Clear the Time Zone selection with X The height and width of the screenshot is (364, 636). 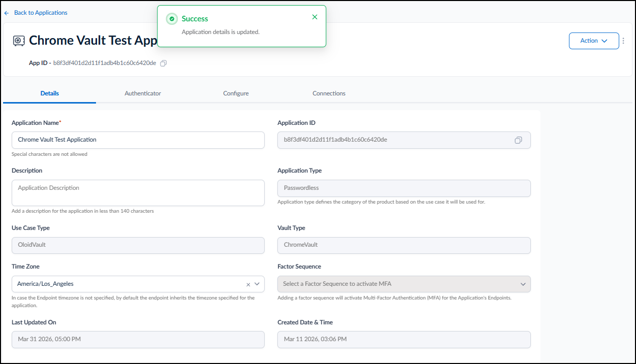click(248, 284)
